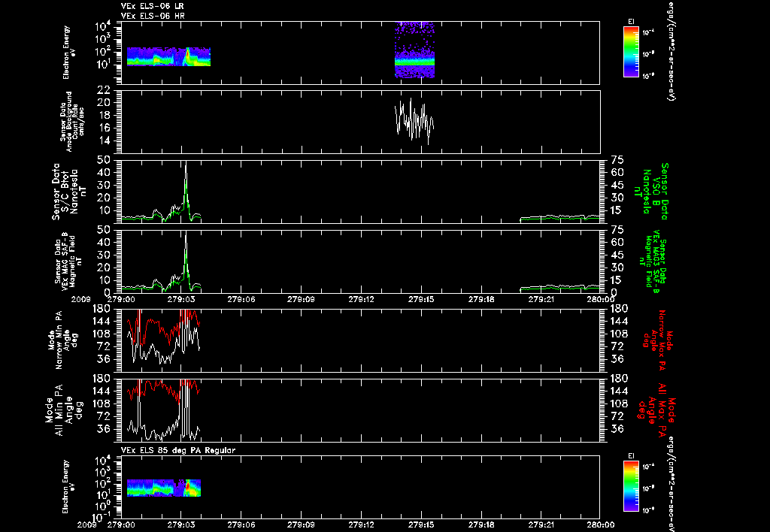Click the '22' tick on count rate axis
Image resolution: width=770 pixels, height=532 pixels.
click(x=103, y=90)
